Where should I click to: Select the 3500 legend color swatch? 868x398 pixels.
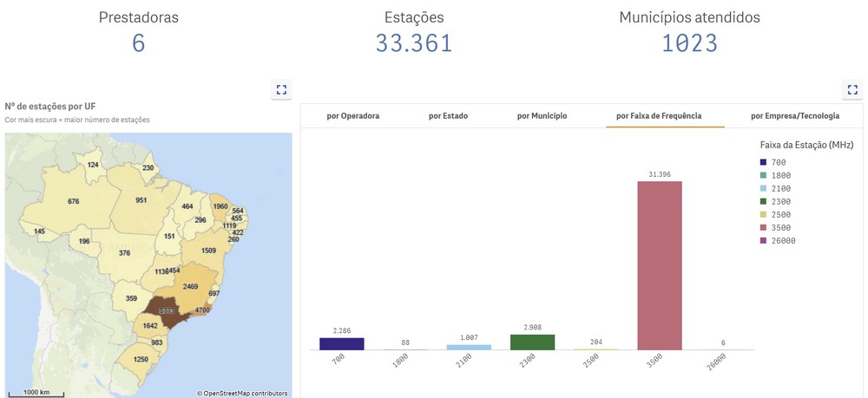[x=762, y=227]
